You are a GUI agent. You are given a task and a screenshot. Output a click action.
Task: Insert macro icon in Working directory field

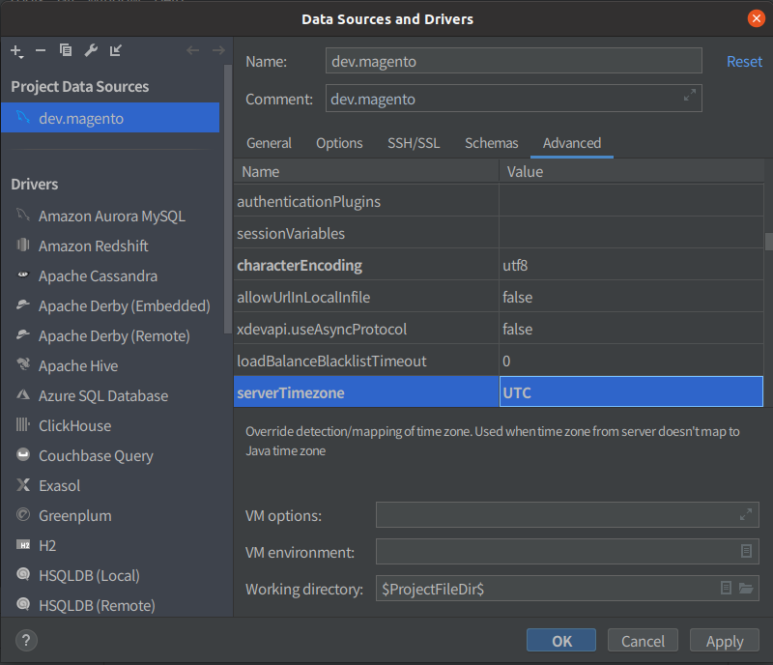(x=726, y=588)
